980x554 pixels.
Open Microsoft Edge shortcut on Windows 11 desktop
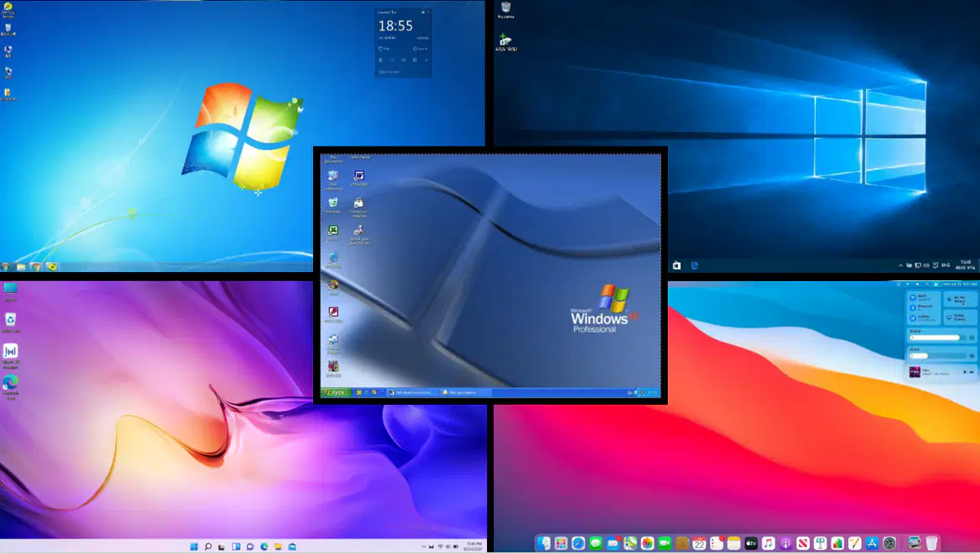[11, 386]
